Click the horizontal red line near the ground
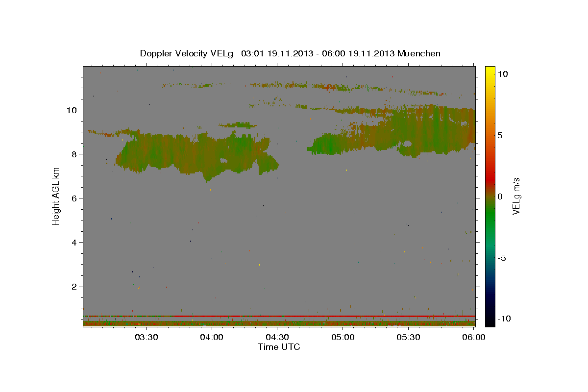 (279, 316)
